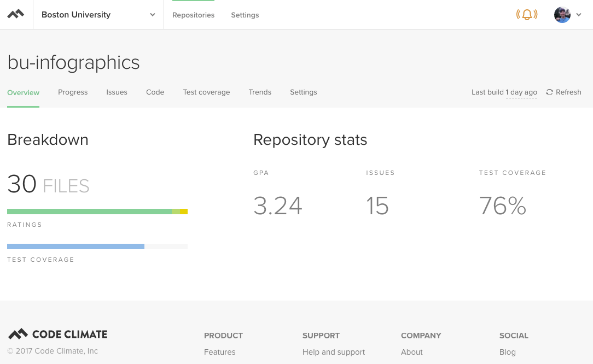
Task: Open the Features footer link
Action: (220, 352)
